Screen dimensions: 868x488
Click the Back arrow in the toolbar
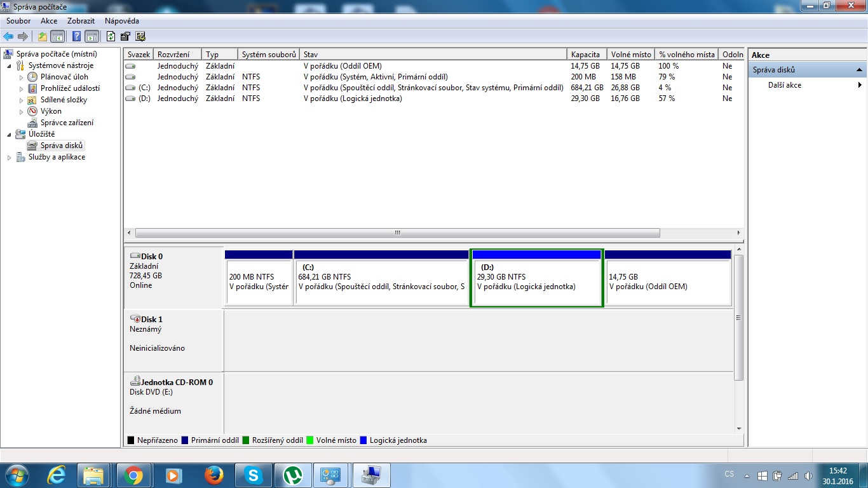pyautogui.click(x=9, y=36)
